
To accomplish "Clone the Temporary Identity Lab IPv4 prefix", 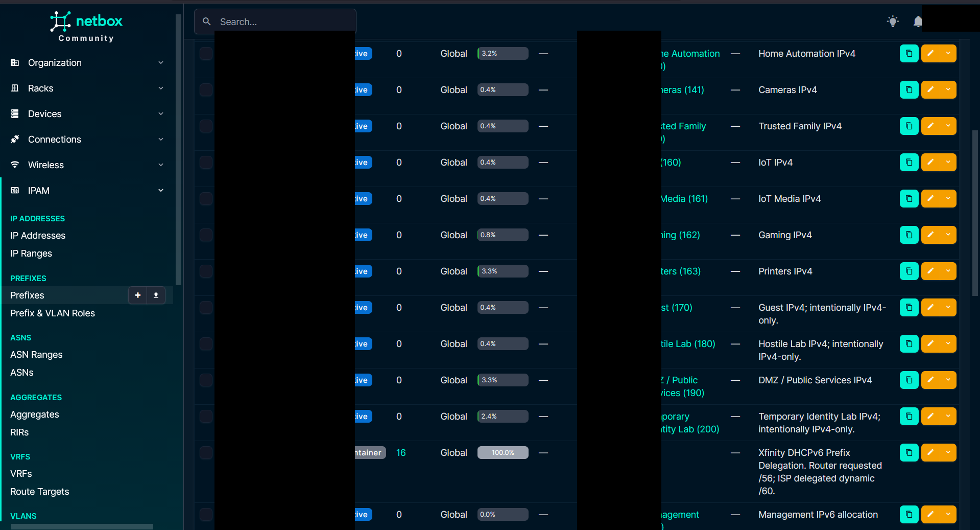I will click(909, 417).
